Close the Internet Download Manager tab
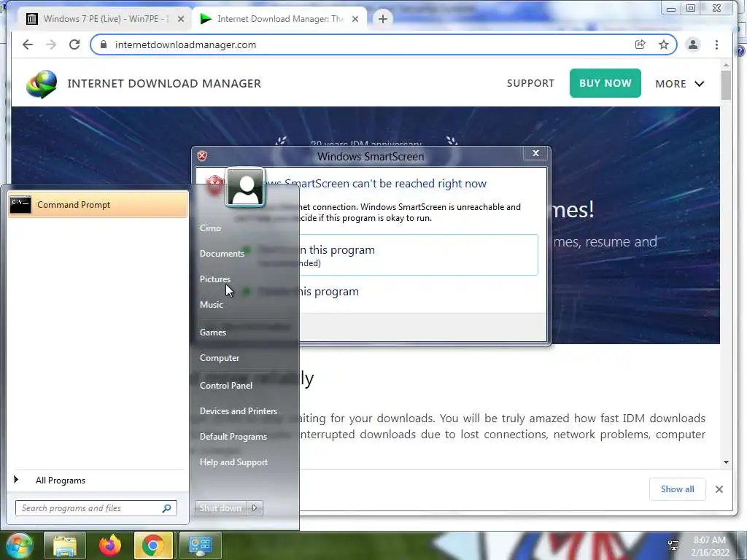This screenshot has height=560, width=747. [355, 19]
